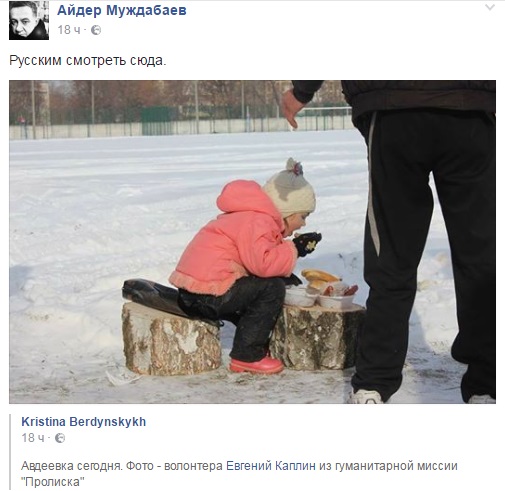The height and width of the screenshot is (491, 505).
Task: Click the shared post's 18 ч timestamp
Action: [33, 438]
